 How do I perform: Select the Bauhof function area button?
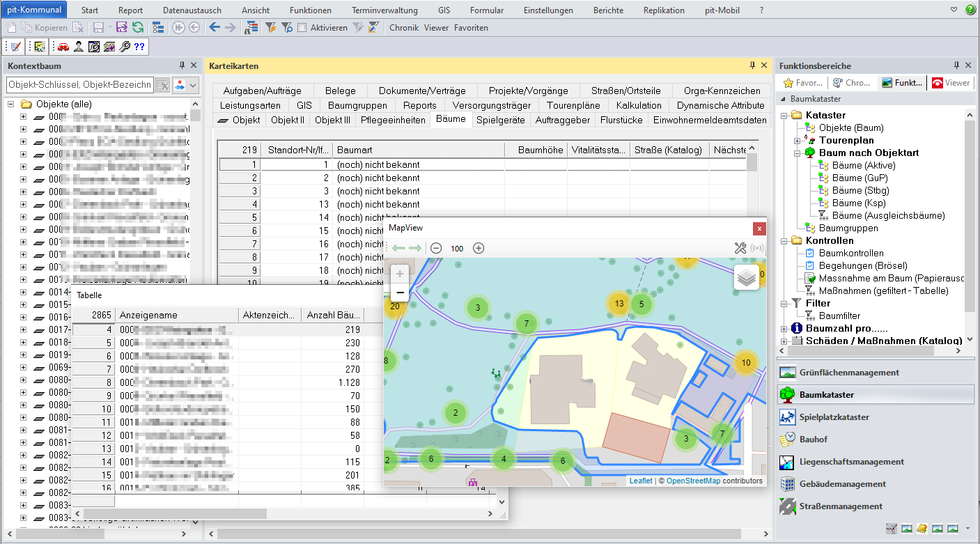[814, 440]
